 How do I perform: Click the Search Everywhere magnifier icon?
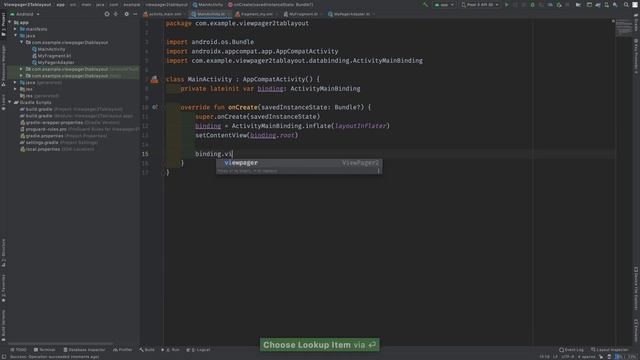coord(626,5)
